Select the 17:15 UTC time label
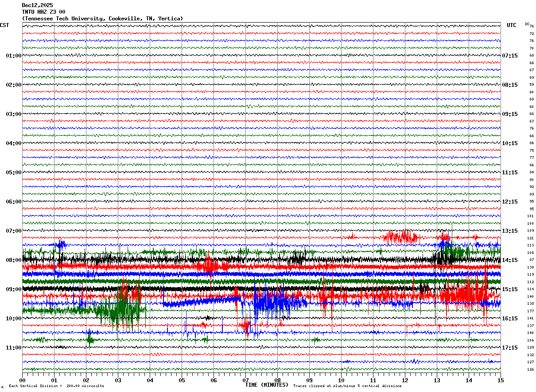 (510, 348)
